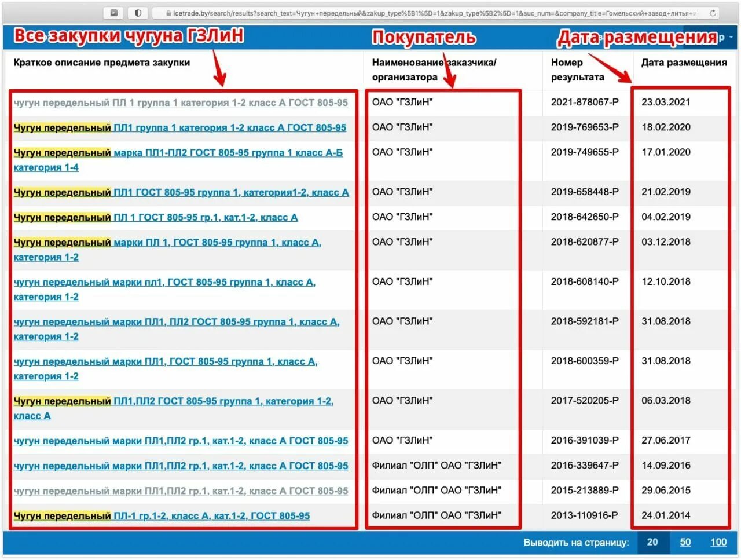Click result number 2018-600359-Р
741x560 pixels.
(585, 361)
